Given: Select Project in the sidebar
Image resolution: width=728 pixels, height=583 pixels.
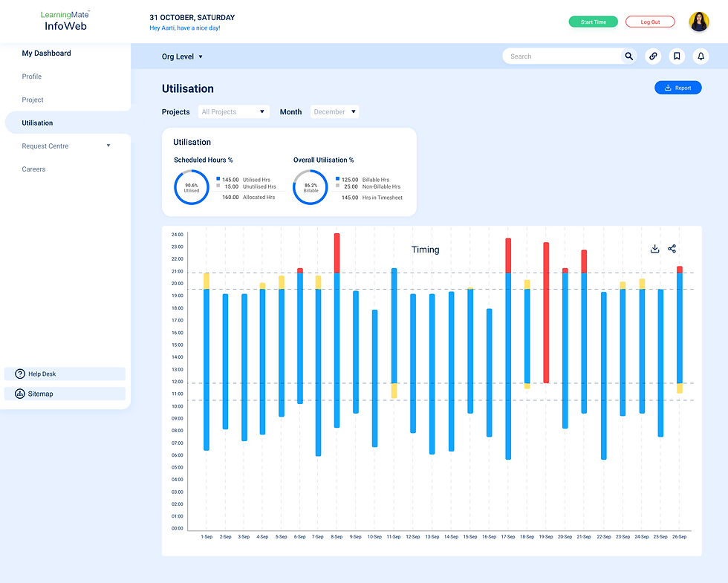Looking at the screenshot, I should (33, 100).
